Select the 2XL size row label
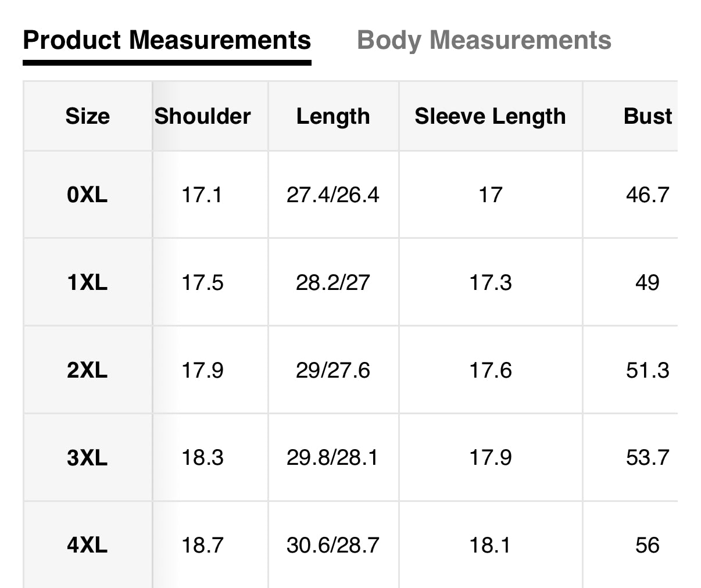This screenshot has width=701, height=588. pyautogui.click(x=87, y=370)
